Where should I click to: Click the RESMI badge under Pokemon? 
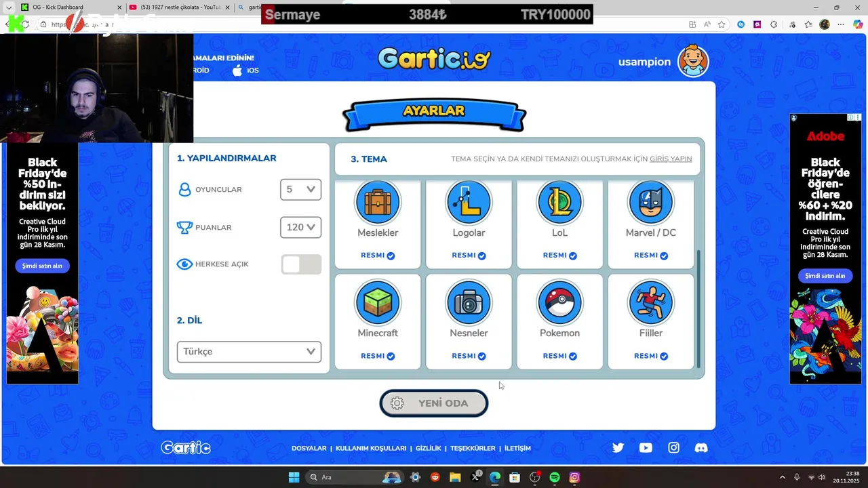point(559,356)
